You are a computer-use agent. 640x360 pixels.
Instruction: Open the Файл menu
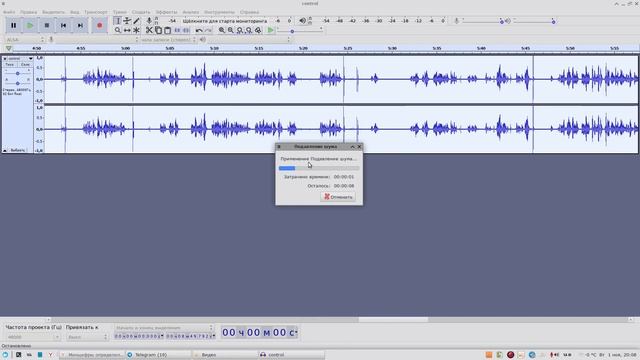click(x=9, y=12)
